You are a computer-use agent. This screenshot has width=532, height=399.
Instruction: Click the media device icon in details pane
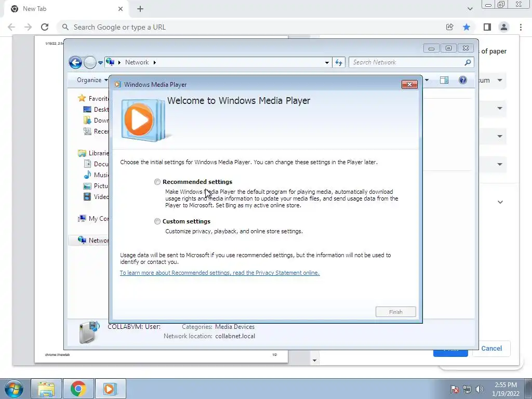pos(89,332)
